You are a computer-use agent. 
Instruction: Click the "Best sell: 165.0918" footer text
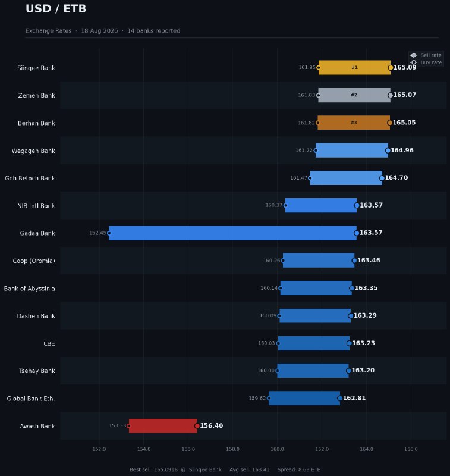coord(153,469)
